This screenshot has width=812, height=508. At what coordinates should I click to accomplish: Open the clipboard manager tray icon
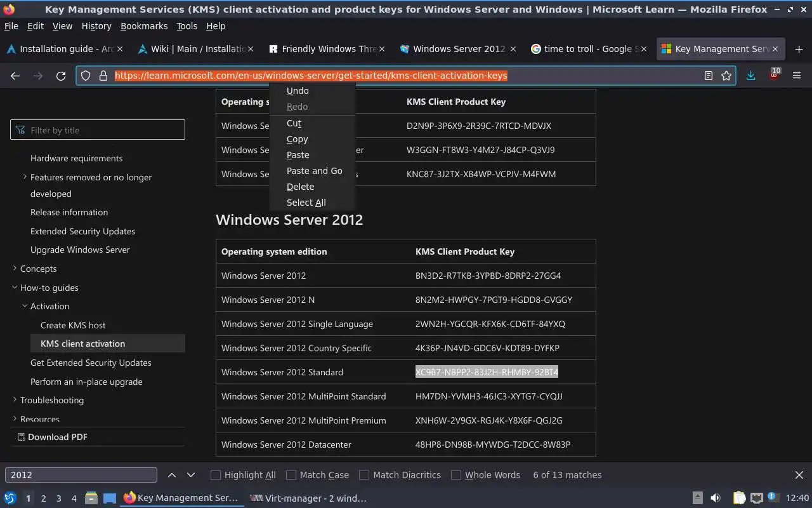click(x=739, y=498)
